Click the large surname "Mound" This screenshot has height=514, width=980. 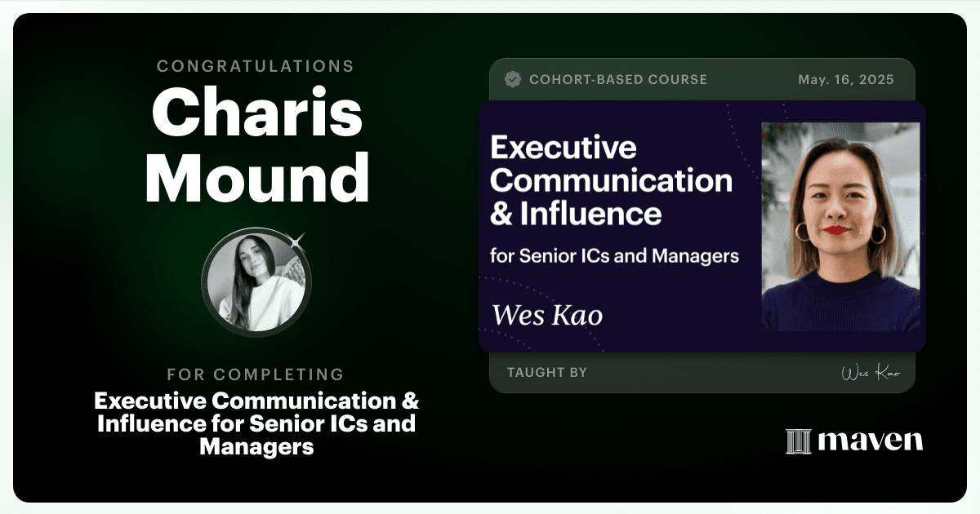tap(256, 178)
